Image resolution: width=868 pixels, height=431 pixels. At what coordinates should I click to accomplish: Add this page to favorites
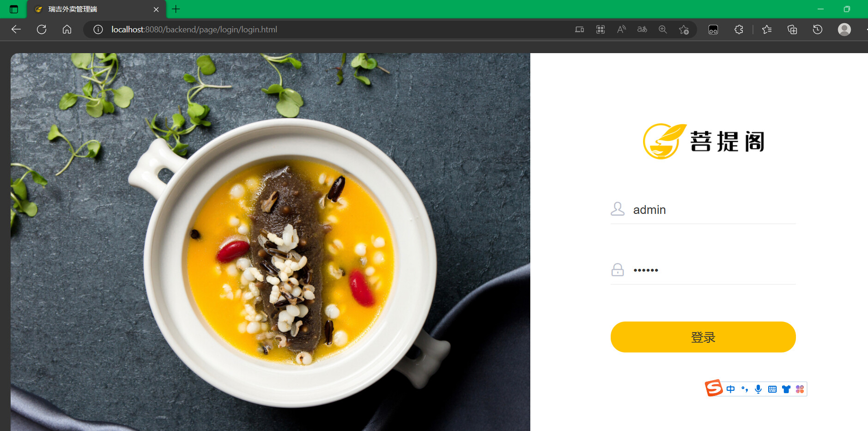click(x=684, y=30)
